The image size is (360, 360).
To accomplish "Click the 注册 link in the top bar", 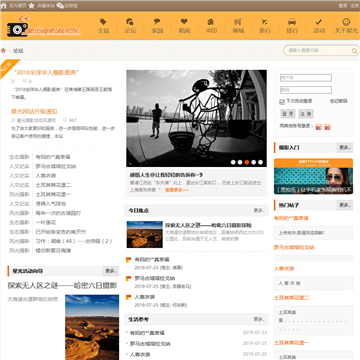I will coord(354,5).
